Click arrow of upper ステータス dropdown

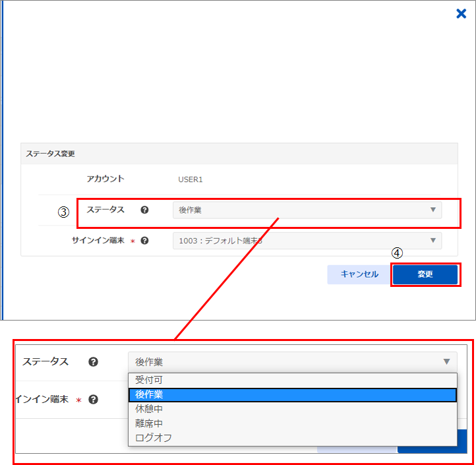click(433, 210)
